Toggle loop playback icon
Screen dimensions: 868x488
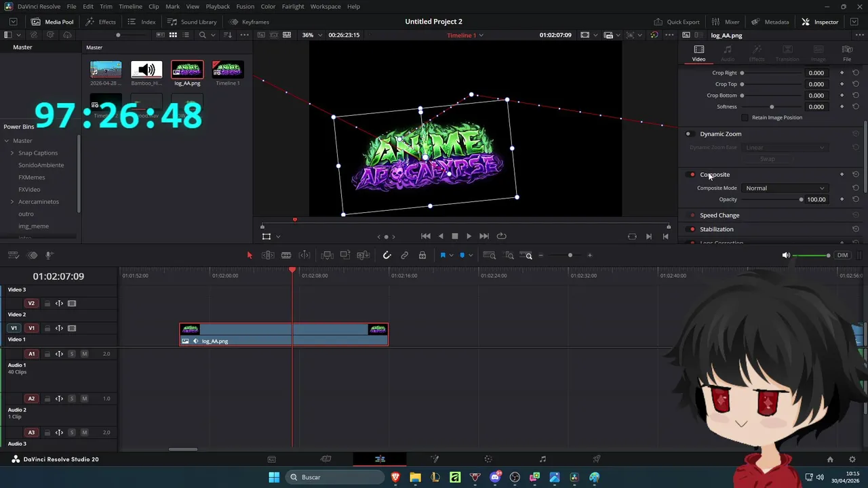502,236
